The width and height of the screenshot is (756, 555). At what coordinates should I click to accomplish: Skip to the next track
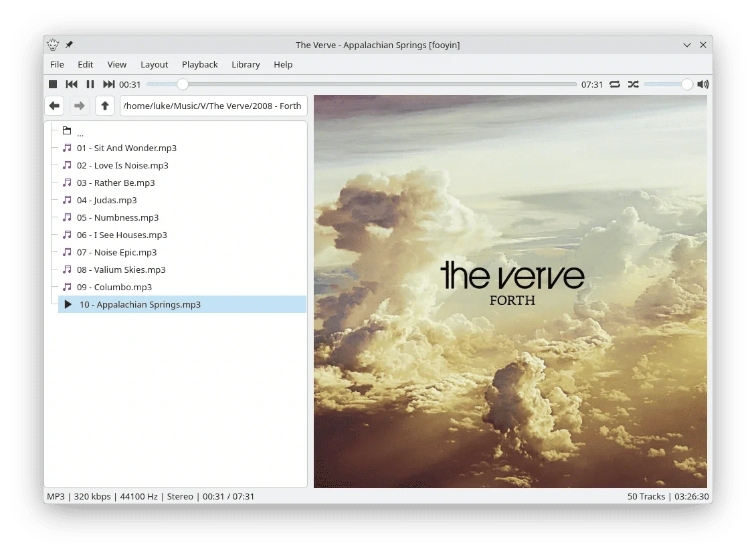click(x=108, y=84)
